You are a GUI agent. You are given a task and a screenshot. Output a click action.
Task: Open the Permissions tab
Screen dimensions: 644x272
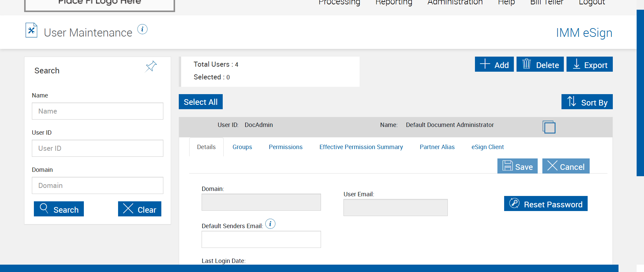[285, 147]
